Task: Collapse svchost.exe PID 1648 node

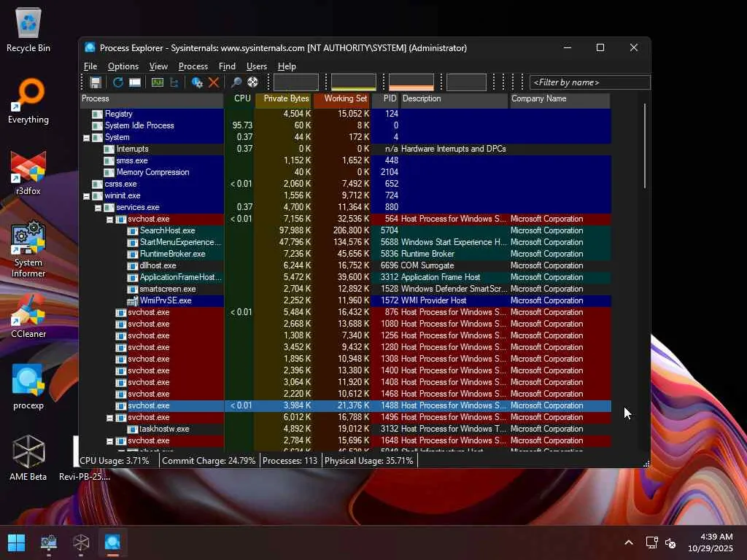Action: coord(109,441)
